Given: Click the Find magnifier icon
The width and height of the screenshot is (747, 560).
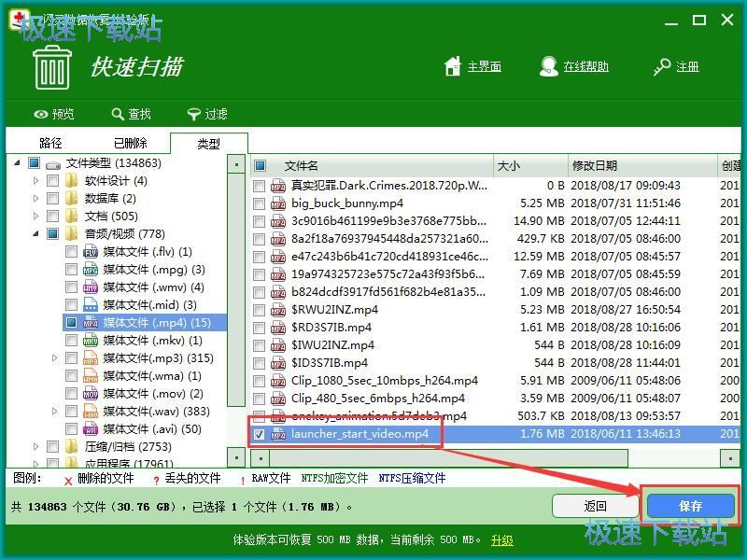Looking at the screenshot, I should pyautogui.click(x=118, y=114).
